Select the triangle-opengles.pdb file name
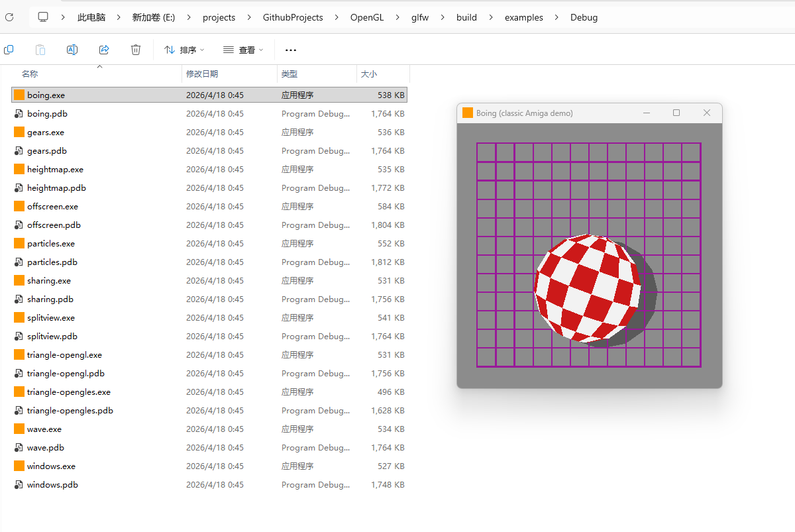 [70, 410]
